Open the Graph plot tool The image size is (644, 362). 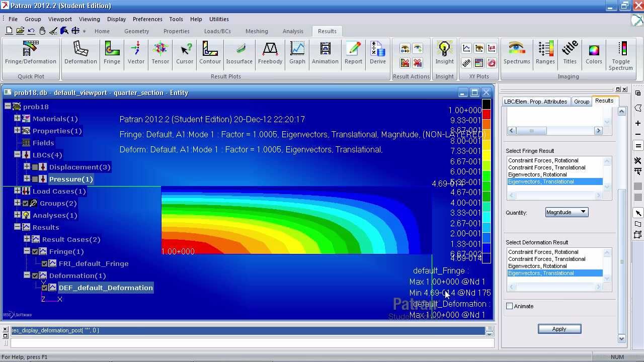click(297, 53)
